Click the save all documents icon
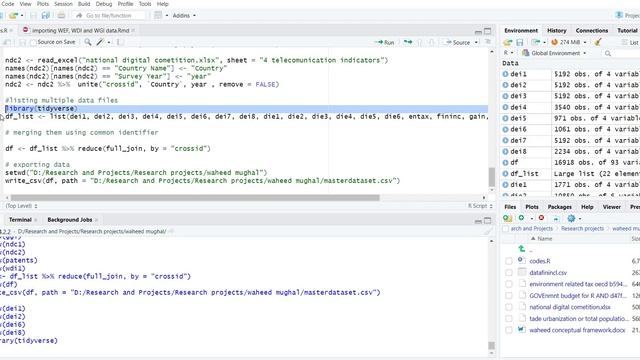This screenshot has height=360, width=640. (x=45, y=16)
